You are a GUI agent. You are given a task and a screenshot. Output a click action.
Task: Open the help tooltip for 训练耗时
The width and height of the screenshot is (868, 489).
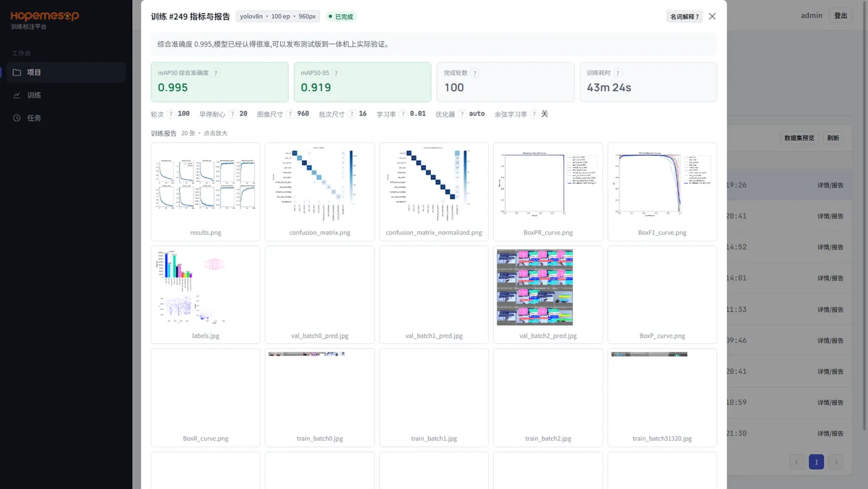tap(618, 73)
